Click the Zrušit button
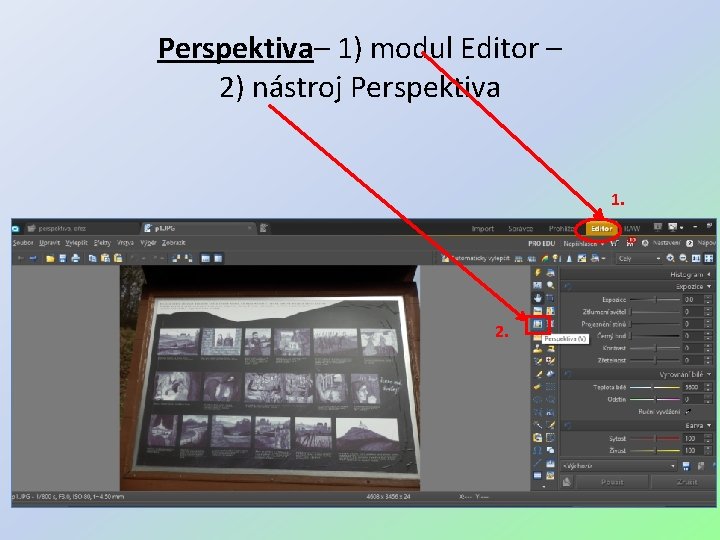The width and height of the screenshot is (720, 540). click(686, 482)
